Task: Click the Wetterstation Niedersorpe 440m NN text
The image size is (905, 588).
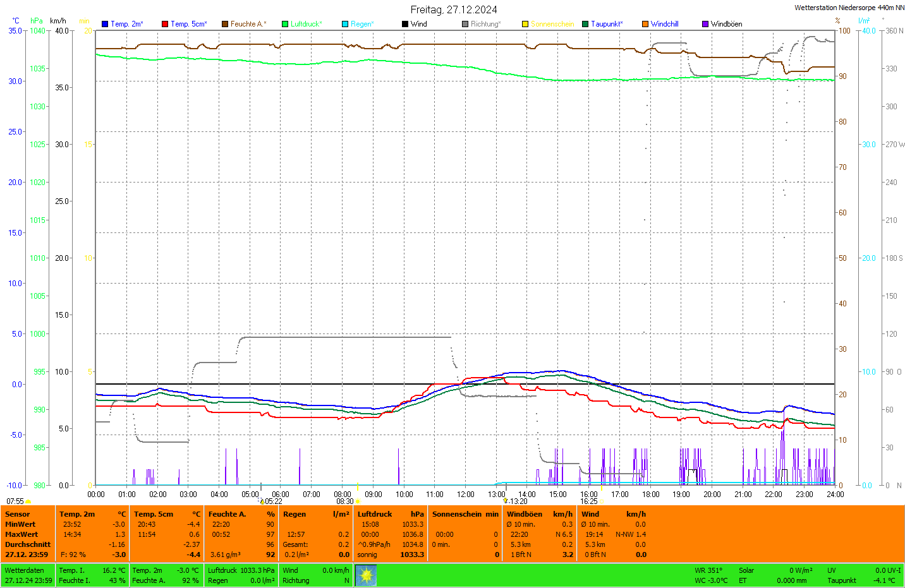Action: click(x=849, y=8)
